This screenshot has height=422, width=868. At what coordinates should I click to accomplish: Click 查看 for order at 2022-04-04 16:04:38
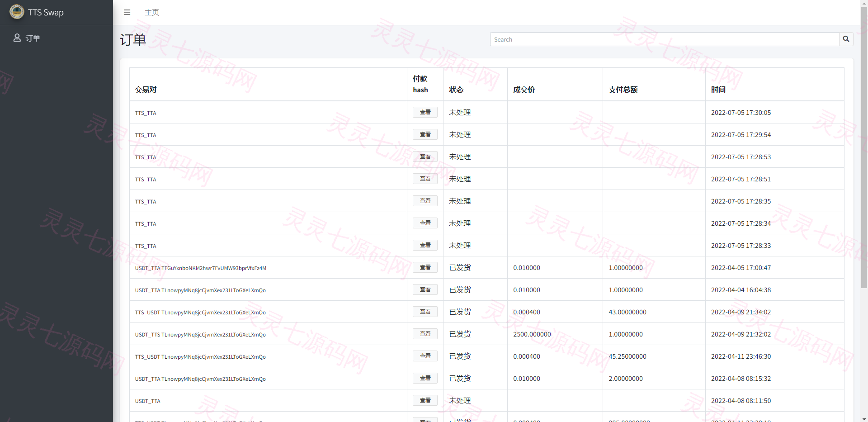(425, 289)
